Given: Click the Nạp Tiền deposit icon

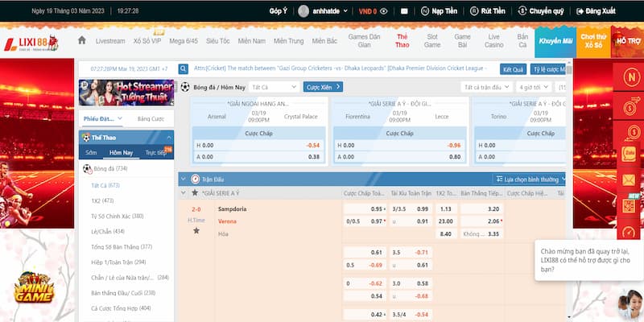Looking at the screenshot, I should [x=425, y=11].
